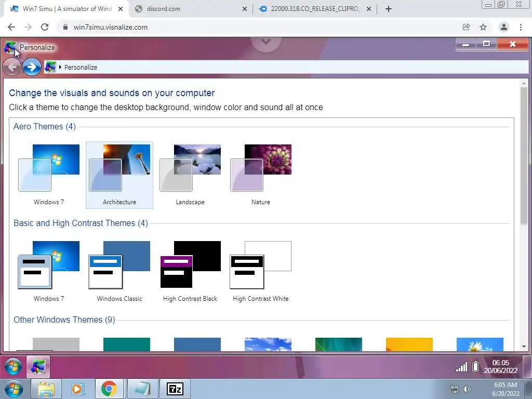532x399 pixels.
Task: Click the Show desktop strip on simulated taskbar
Action: tap(527, 367)
